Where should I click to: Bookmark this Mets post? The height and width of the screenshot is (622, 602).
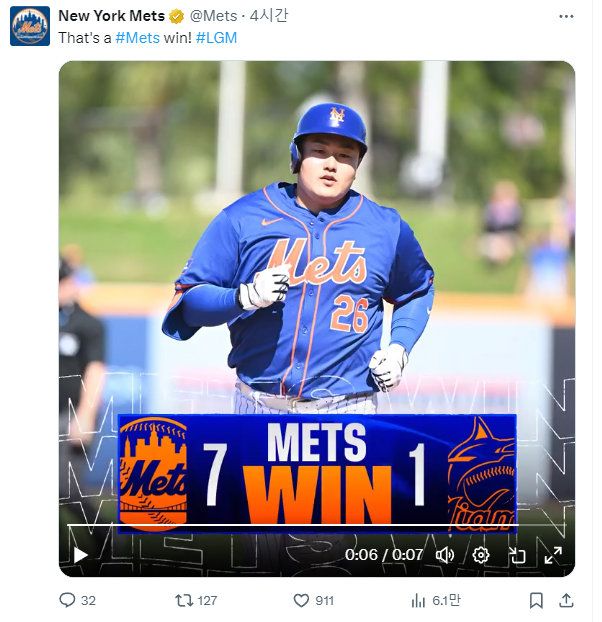[537, 600]
